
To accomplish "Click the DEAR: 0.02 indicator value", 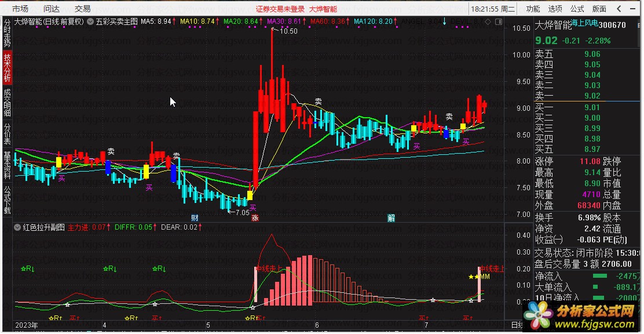I will 181,227.
